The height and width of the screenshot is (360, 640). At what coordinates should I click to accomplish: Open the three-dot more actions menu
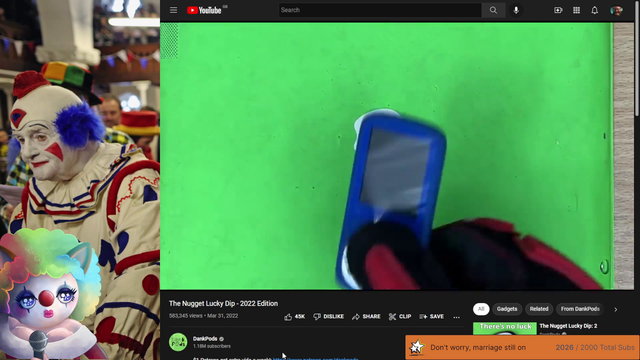[456, 317]
